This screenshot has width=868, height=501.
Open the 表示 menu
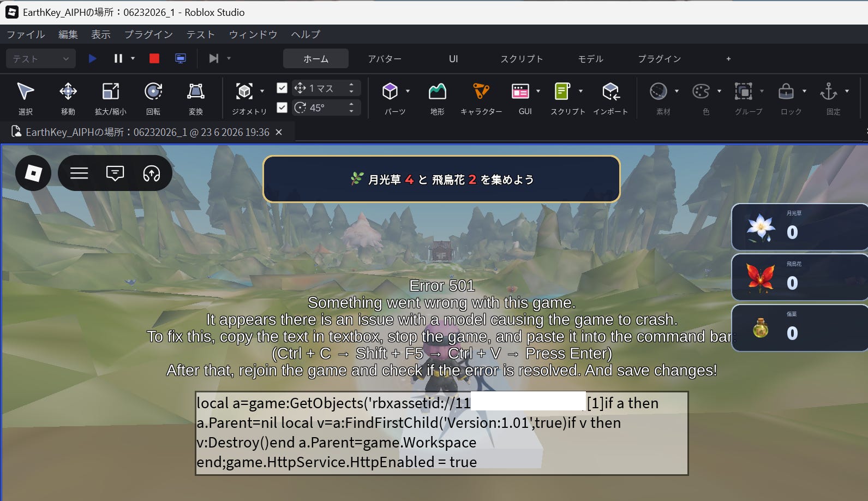[x=100, y=34]
